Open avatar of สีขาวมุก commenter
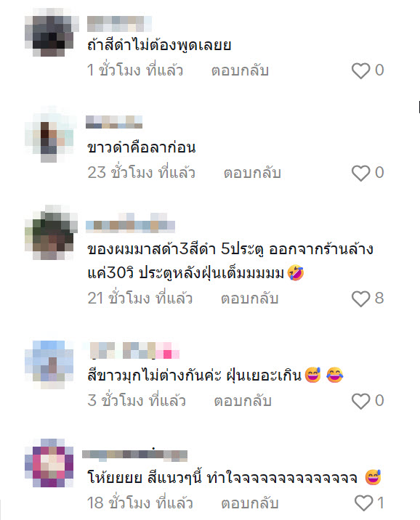Viewport: 420px width, 520px height. coord(49,365)
